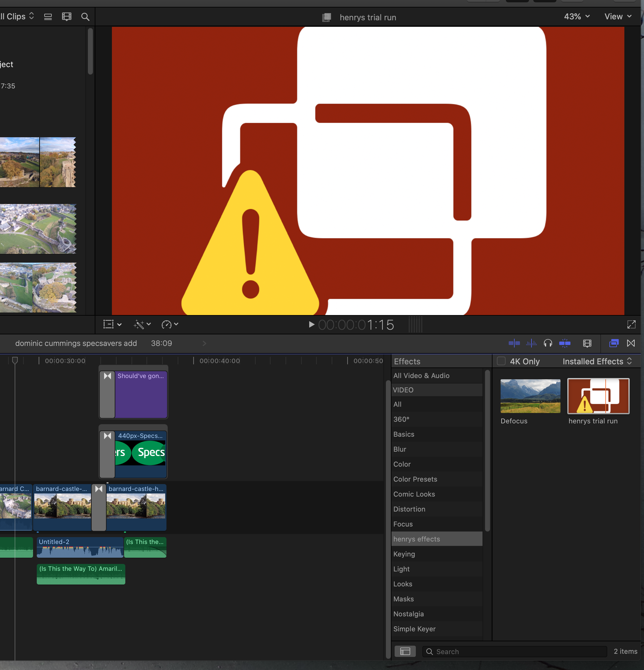
Task: Toggle solo headphones icon
Action: pyautogui.click(x=548, y=343)
